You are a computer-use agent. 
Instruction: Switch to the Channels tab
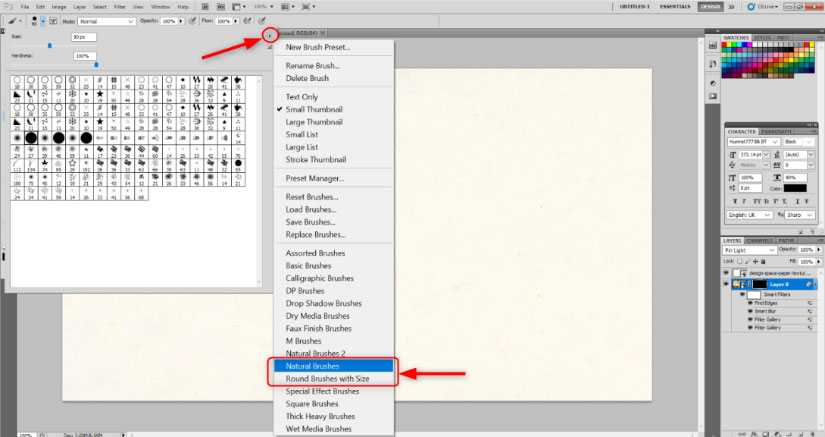click(759, 240)
